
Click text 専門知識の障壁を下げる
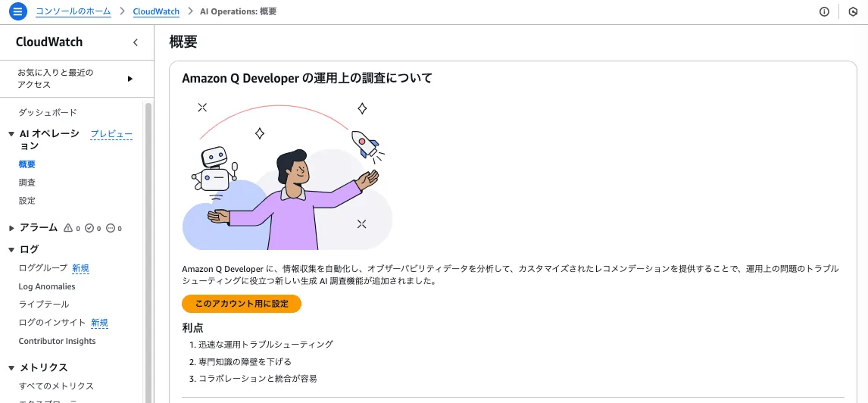coord(245,361)
